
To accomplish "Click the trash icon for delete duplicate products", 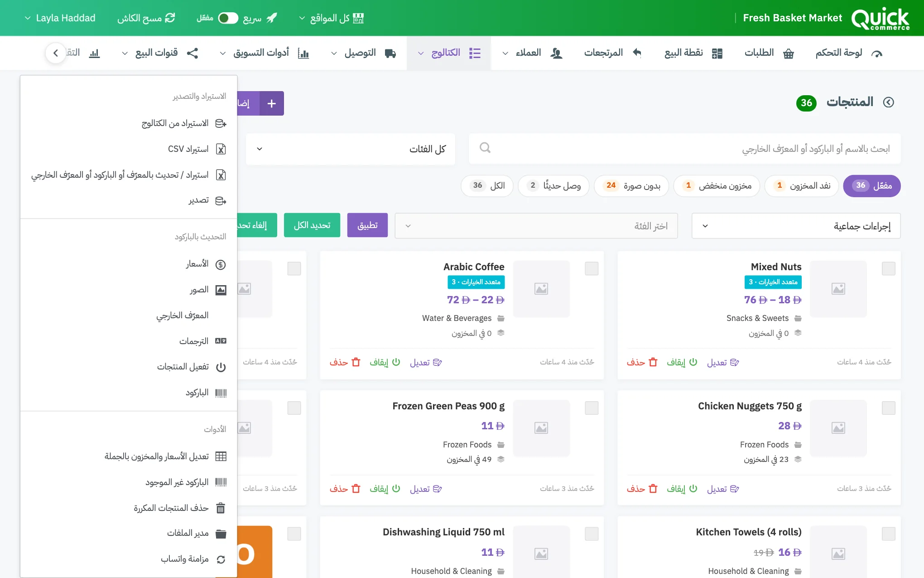I will click(221, 508).
